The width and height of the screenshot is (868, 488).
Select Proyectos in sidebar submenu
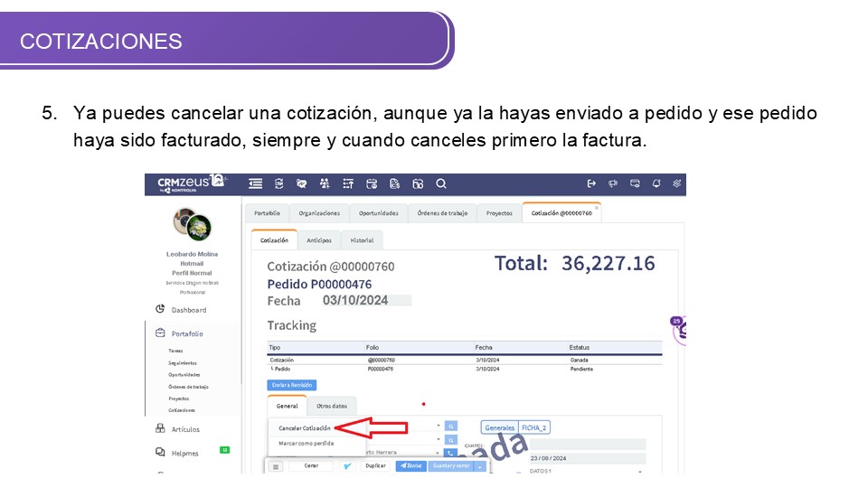(179, 399)
